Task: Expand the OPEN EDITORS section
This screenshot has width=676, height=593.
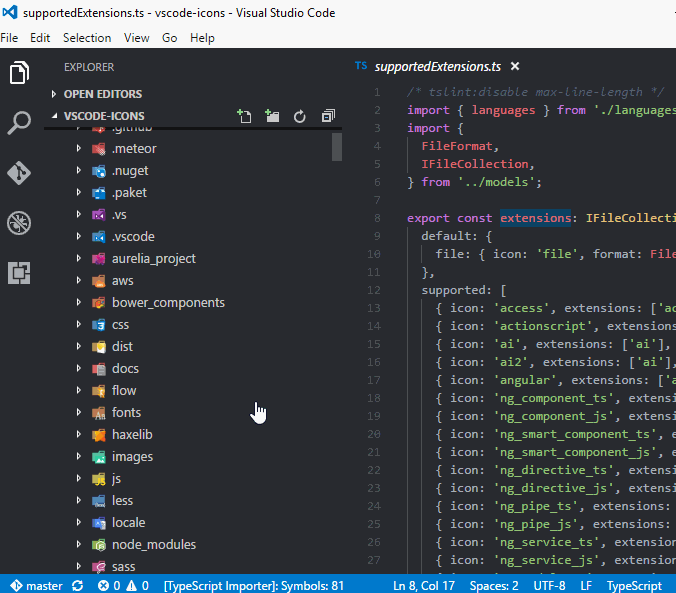Action: [x=53, y=94]
